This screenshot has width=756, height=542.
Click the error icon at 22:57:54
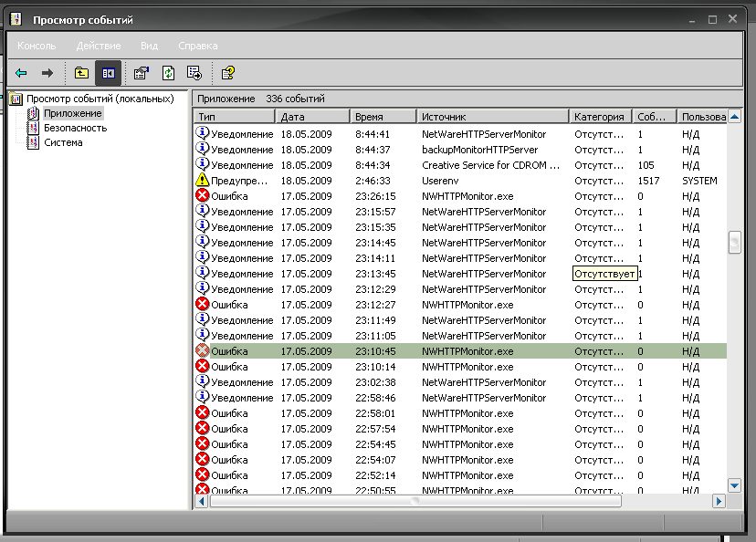(x=202, y=428)
